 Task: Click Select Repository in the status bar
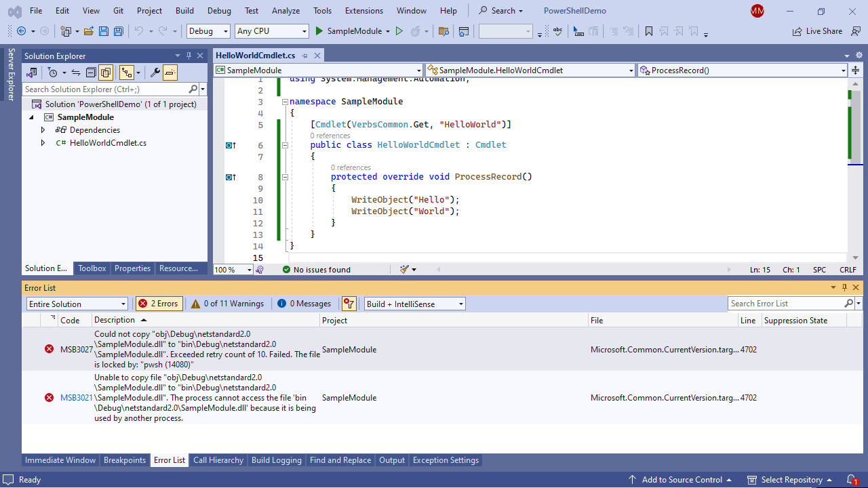point(791,479)
